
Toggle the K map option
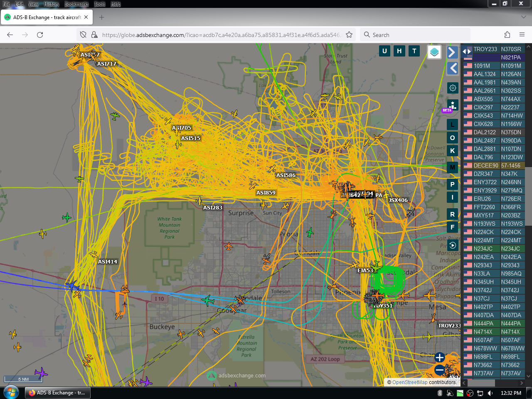[453, 150]
